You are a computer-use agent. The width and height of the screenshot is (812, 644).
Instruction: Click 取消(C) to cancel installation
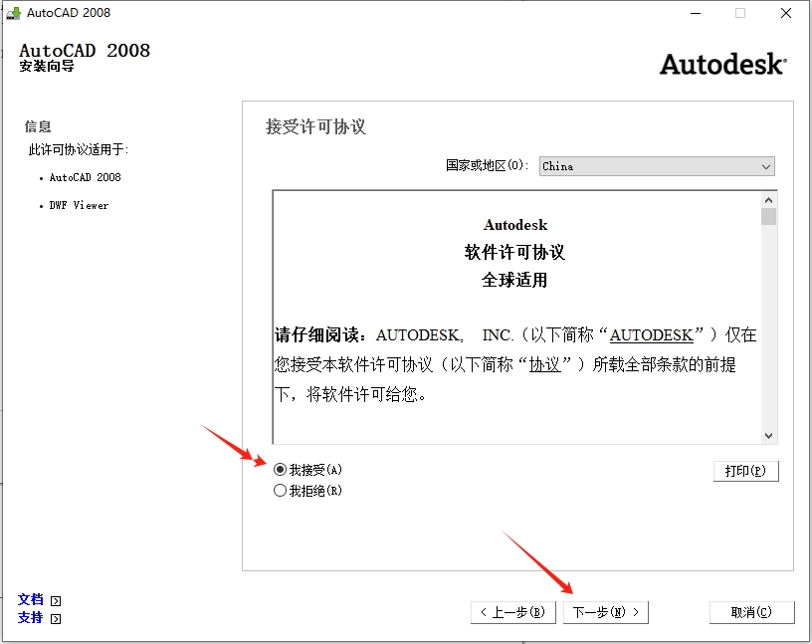point(751,612)
